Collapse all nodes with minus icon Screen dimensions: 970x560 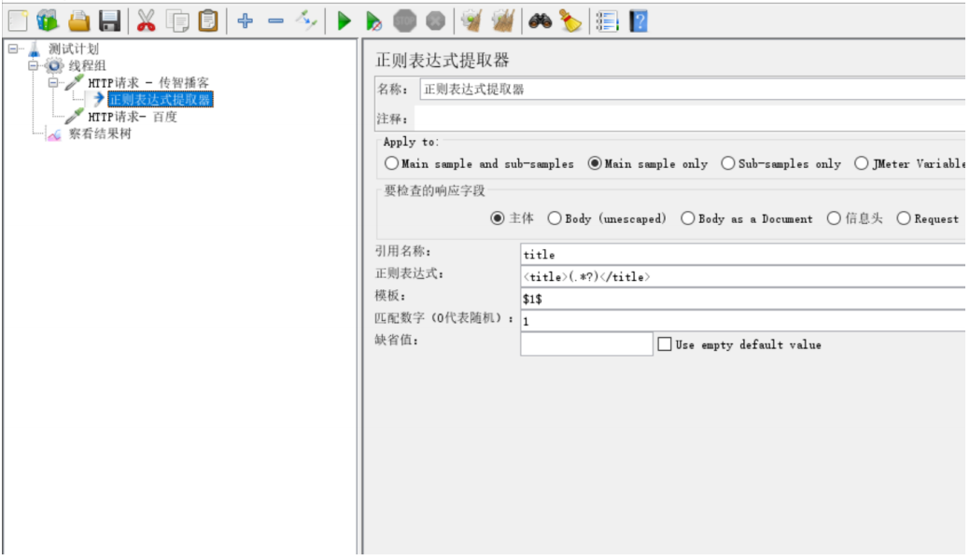[x=275, y=21]
